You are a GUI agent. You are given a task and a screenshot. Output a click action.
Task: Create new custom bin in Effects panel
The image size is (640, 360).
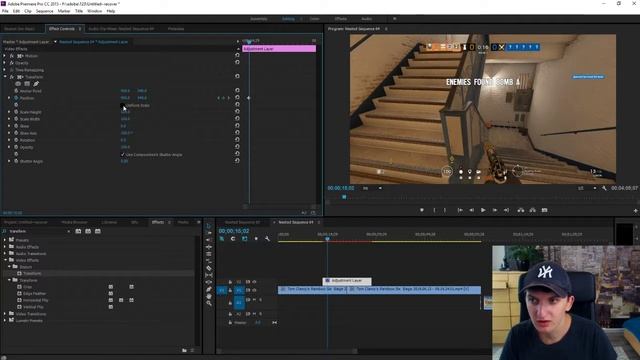(x=184, y=350)
